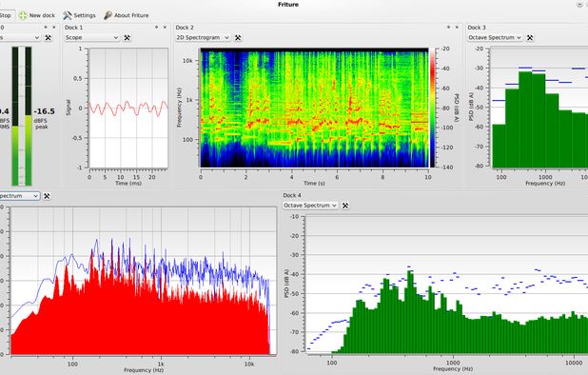
Task: Open settings tools icon for the level meter dock
Action: click(48, 37)
